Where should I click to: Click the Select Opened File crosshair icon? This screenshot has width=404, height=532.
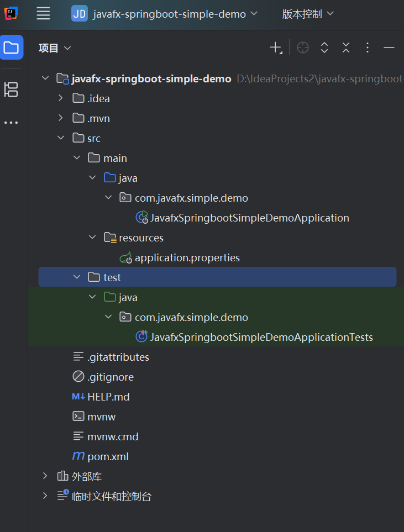click(302, 48)
